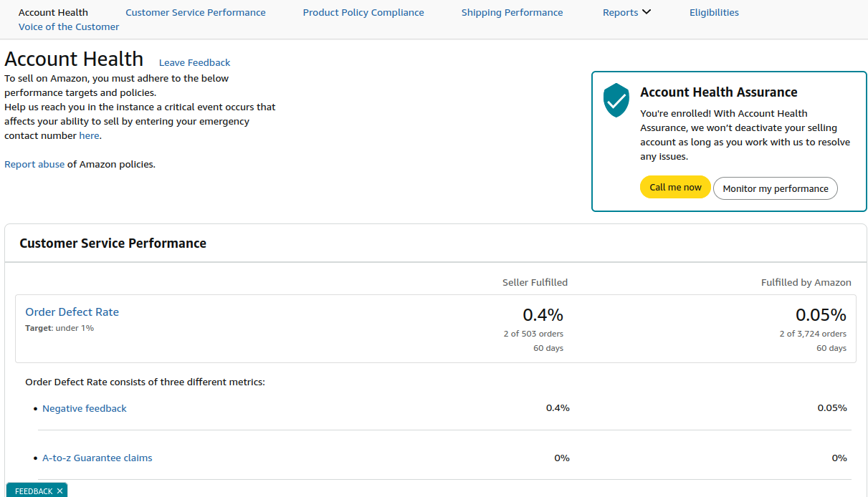Open the FEEDBACK tab label
The image size is (868, 497).
click(34, 491)
